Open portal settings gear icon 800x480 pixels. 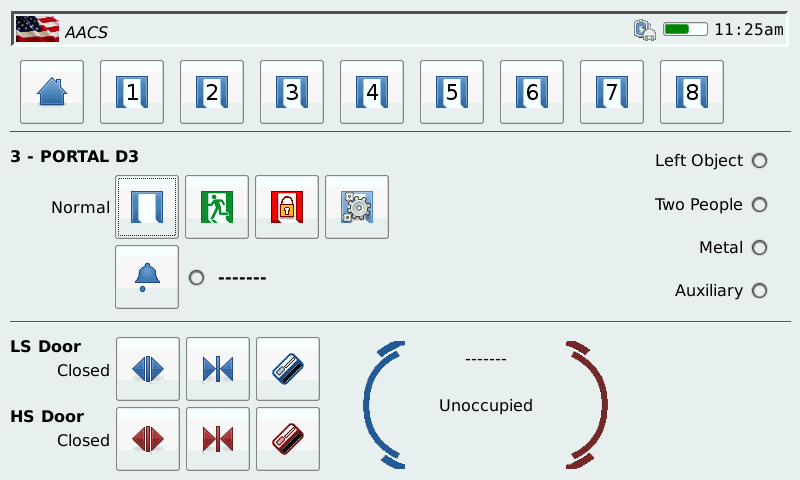pos(357,207)
